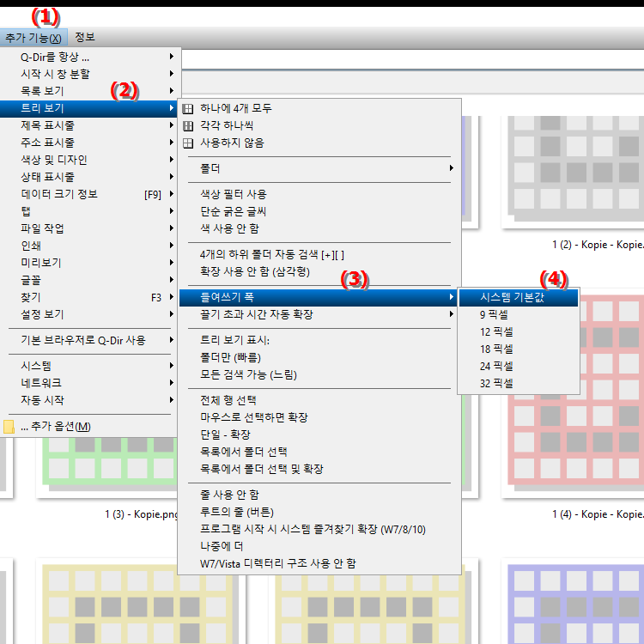Open the 미리보기 submenu
This screenshot has height=644, width=644.
(x=88, y=263)
